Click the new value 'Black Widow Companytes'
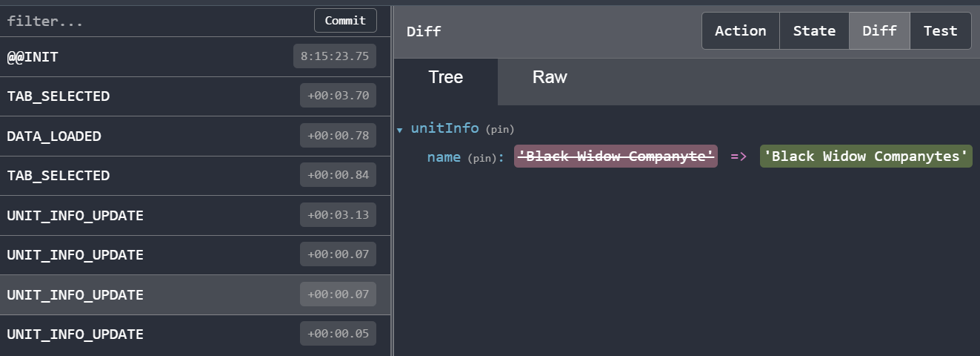This screenshot has width=980, height=356. pyautogui.click(x=865, y=156)
